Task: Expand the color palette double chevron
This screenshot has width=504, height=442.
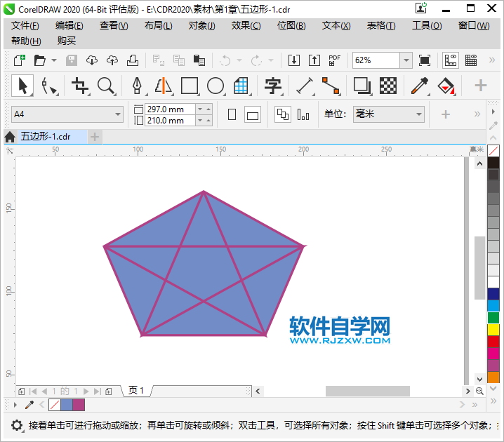Action: tap(493, 401)
